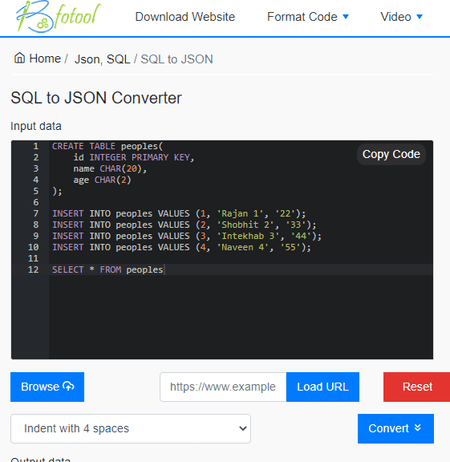Viewport: 450px width, 462px height.
Task: Click the Load URL button
Action: [323, 387]
